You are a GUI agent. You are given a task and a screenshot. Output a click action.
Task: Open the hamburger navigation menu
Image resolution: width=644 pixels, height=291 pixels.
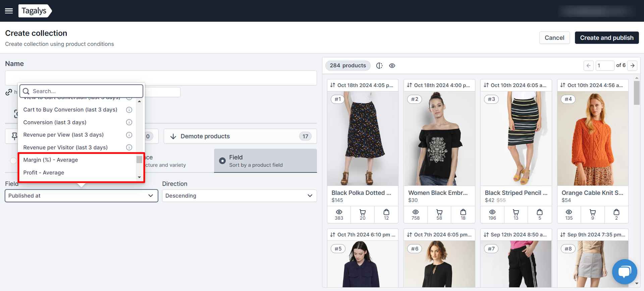point(9,11)
